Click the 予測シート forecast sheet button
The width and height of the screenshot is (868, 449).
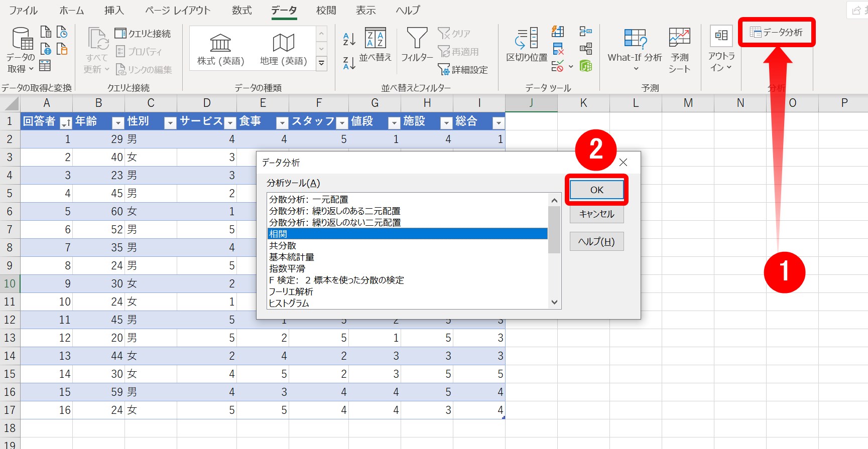680,50
